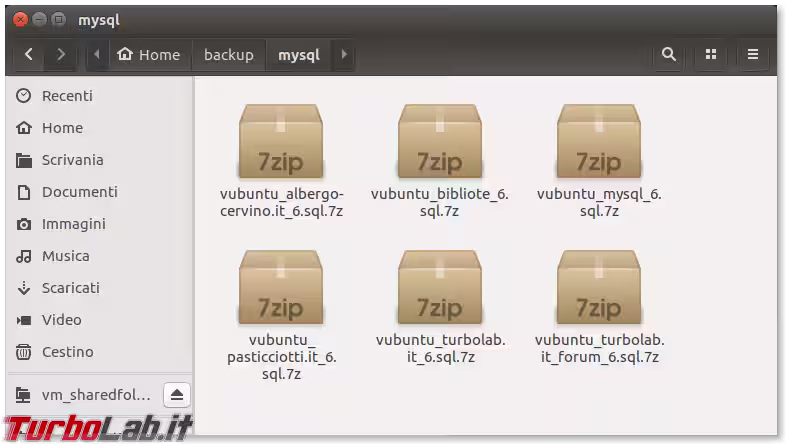Go forward with the right arrow button
This screenshot has height=444, width=786.
click(x=61, y=54)
